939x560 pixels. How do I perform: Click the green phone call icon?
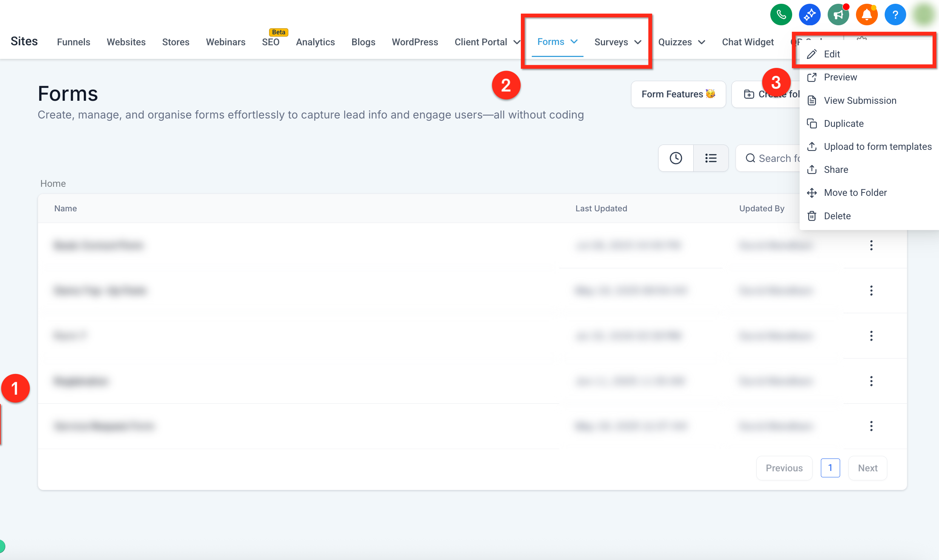[781, 15]
